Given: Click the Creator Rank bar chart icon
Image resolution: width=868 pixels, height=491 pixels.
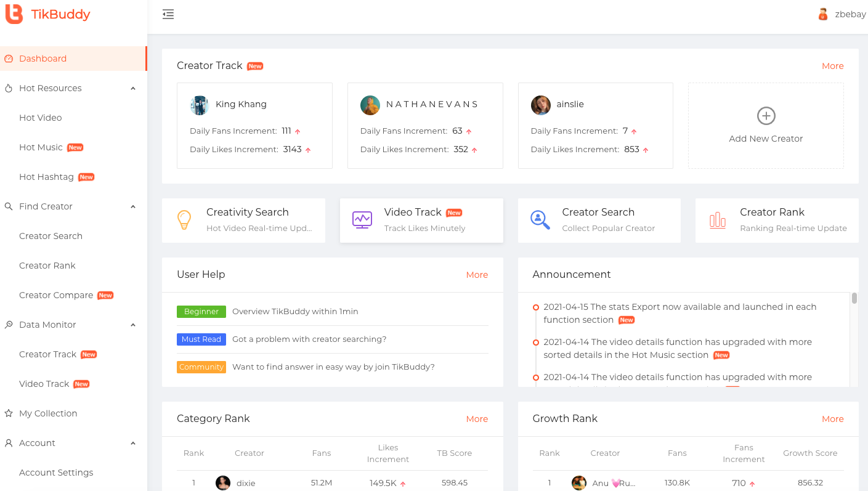Looking at the screenshot, I should [718, 220].
